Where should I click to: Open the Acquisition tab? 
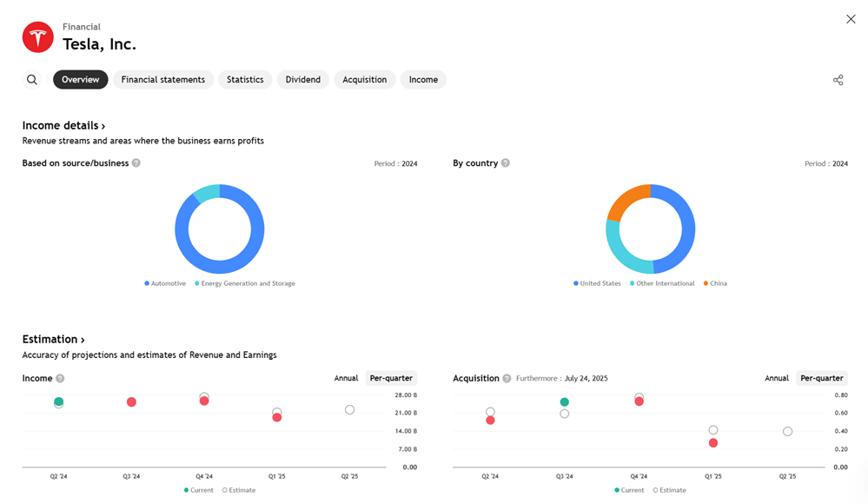click(365, 80)
